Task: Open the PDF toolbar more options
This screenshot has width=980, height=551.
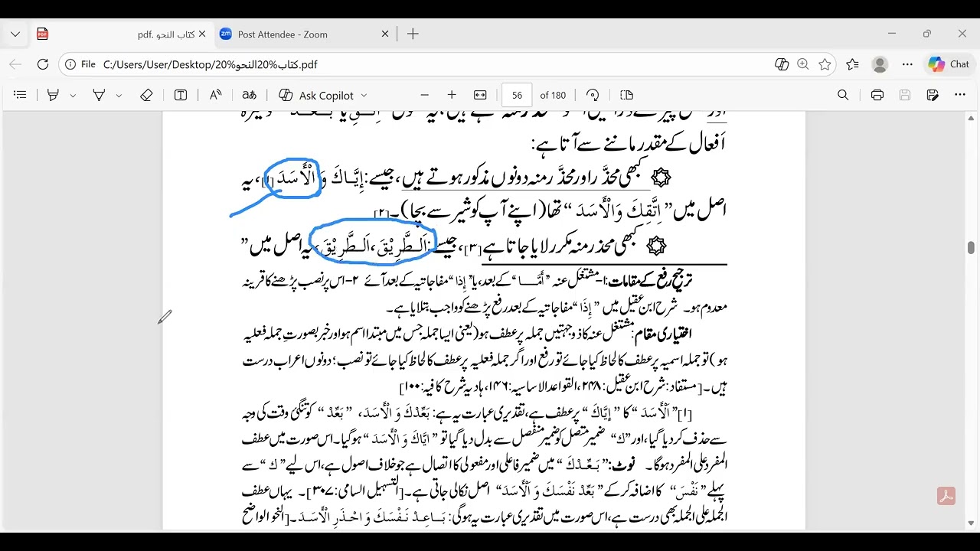Action: [960, 95]
